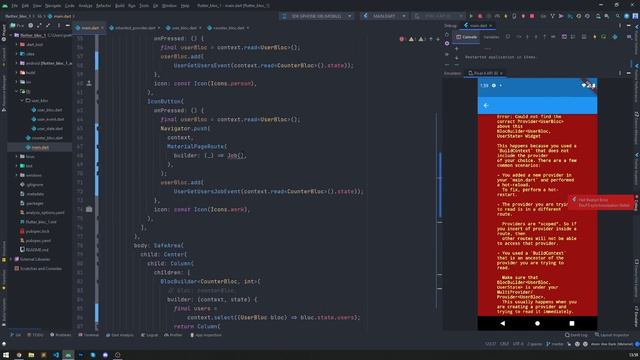Hide the Project panel with the minus icon

point(67,25)
